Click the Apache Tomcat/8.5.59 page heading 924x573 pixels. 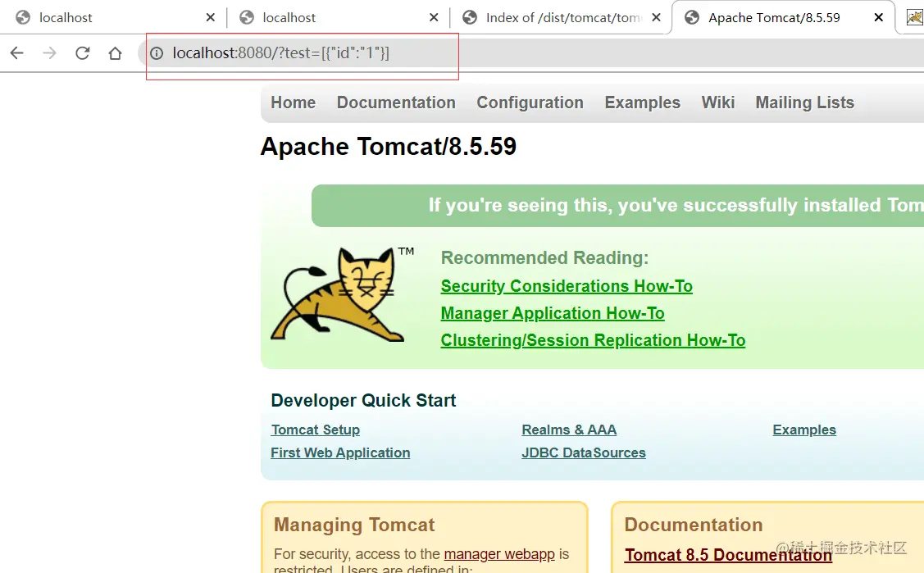click(x=389, y=147)
